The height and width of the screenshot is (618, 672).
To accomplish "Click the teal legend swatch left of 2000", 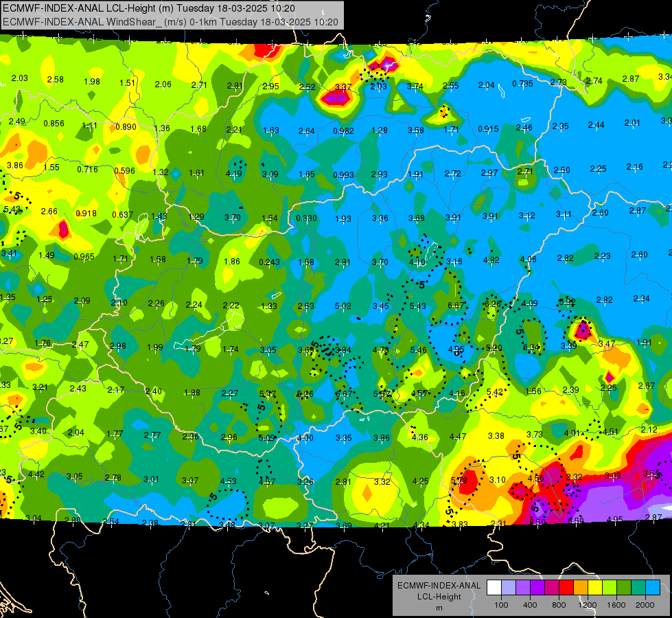I will [638, 588].
